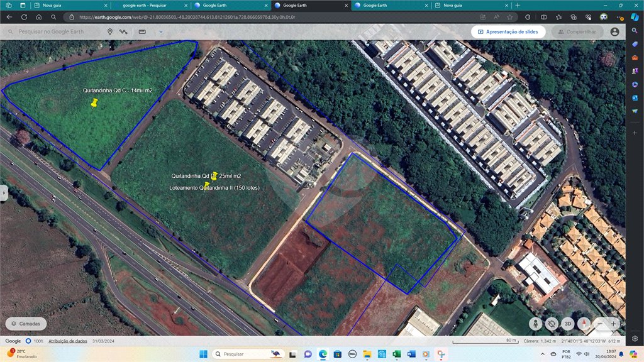644x362 pixels.
Task: Click the taskbar Pesquisar search box
Action: (248, 354)
